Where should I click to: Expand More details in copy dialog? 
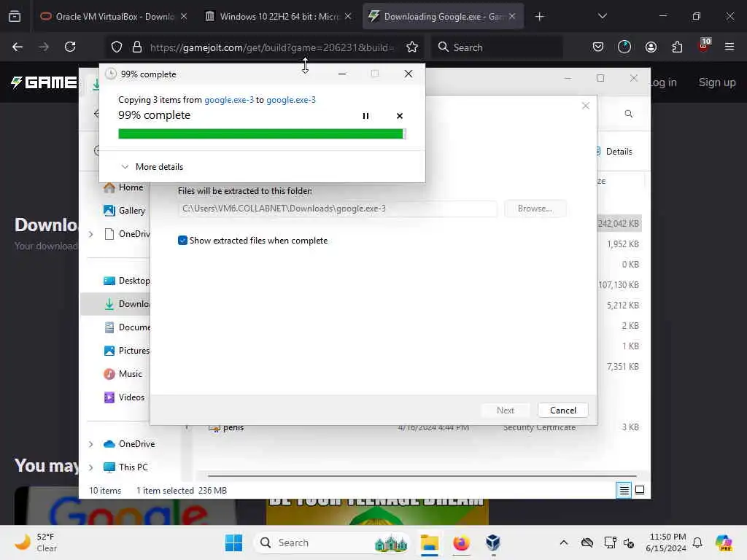coord(152,167)
